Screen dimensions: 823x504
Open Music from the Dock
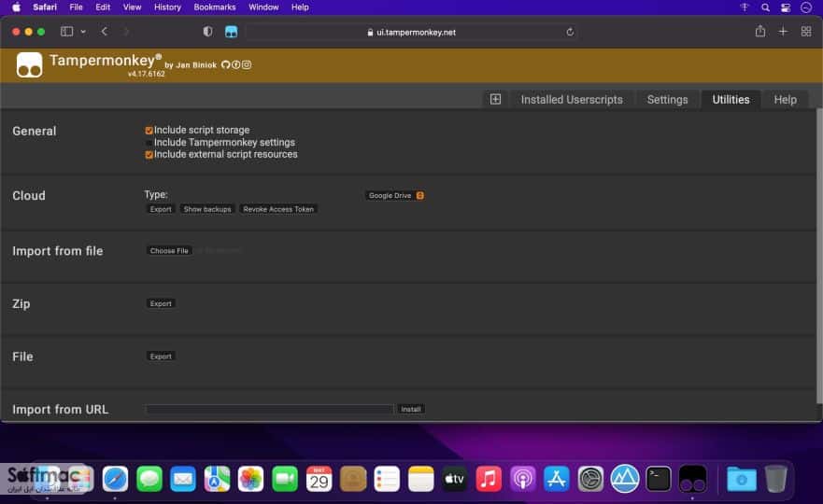coord(489,478)
